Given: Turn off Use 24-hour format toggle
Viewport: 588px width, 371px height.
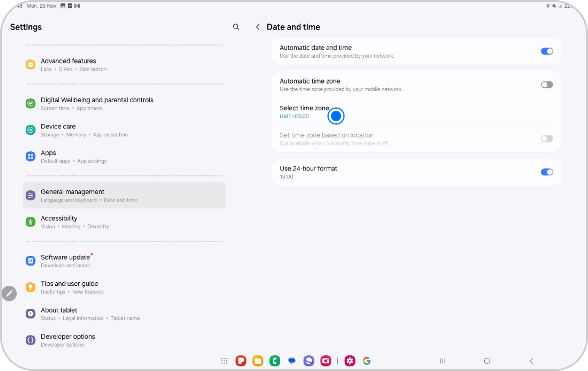Looking at the screenshot, I should pos(546,172).
